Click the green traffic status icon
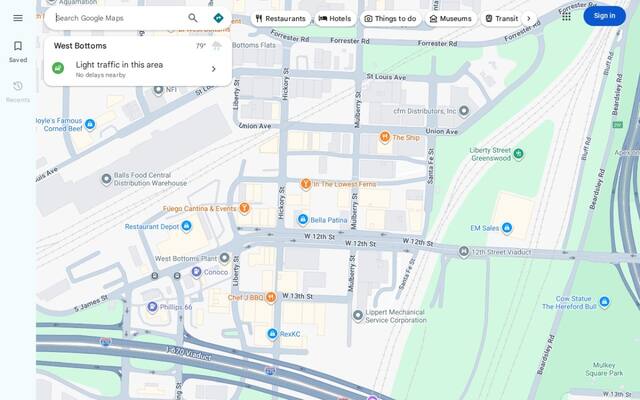This screenshot has width=640, height=400. [58, 68]
